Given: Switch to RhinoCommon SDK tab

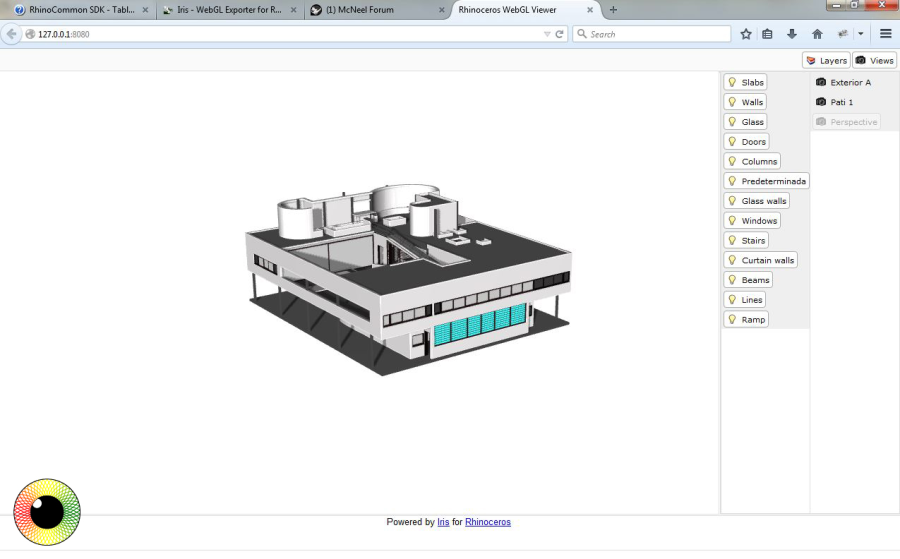Looking at the screenshot, I should [80, 10].
